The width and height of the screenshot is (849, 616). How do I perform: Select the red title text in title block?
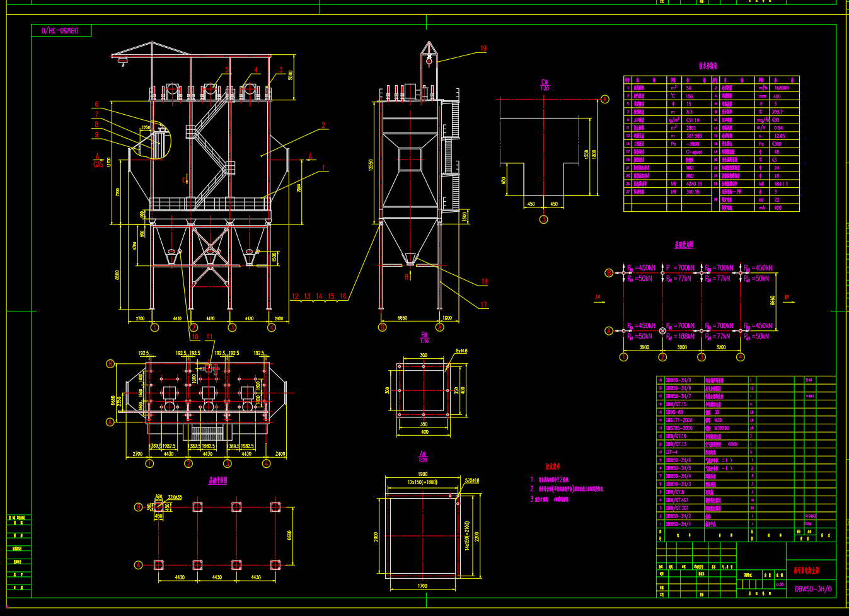click(x=807, y=570)
